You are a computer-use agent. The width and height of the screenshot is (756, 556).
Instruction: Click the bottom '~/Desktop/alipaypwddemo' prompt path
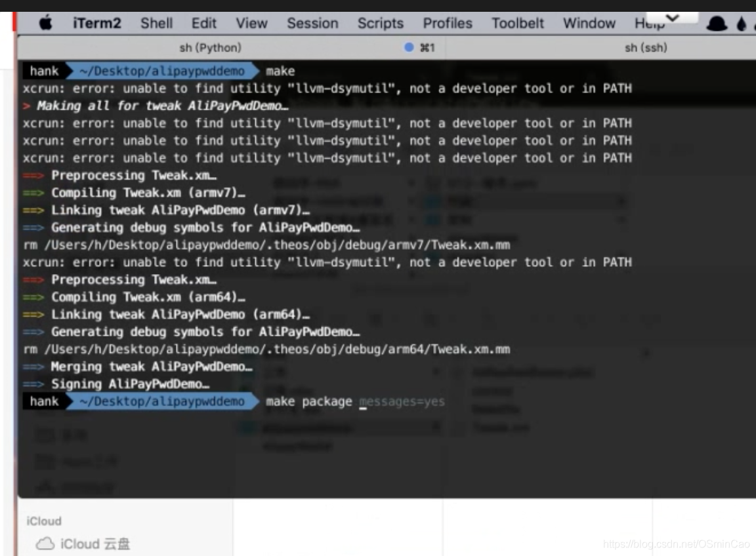click(162, 402)
